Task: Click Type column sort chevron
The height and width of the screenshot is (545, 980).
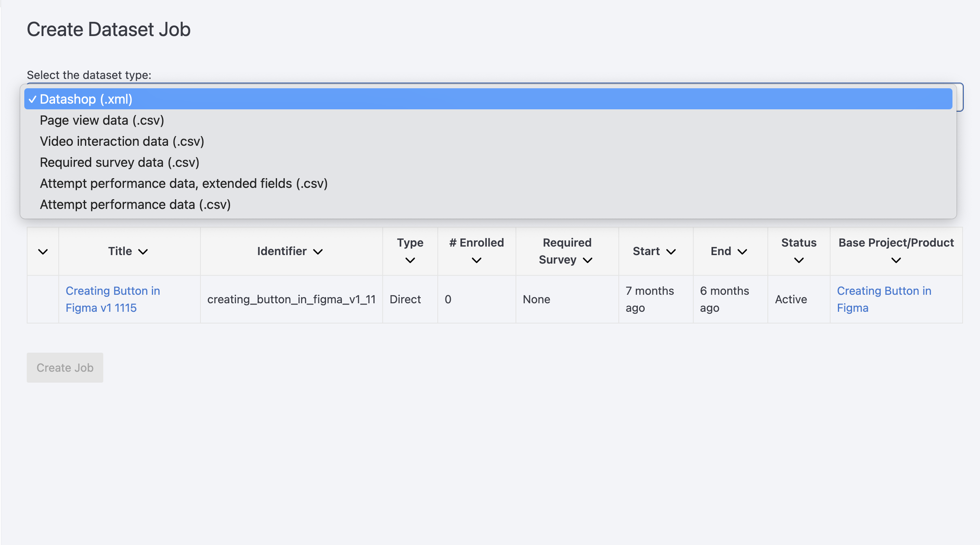Action: (410, 260)
